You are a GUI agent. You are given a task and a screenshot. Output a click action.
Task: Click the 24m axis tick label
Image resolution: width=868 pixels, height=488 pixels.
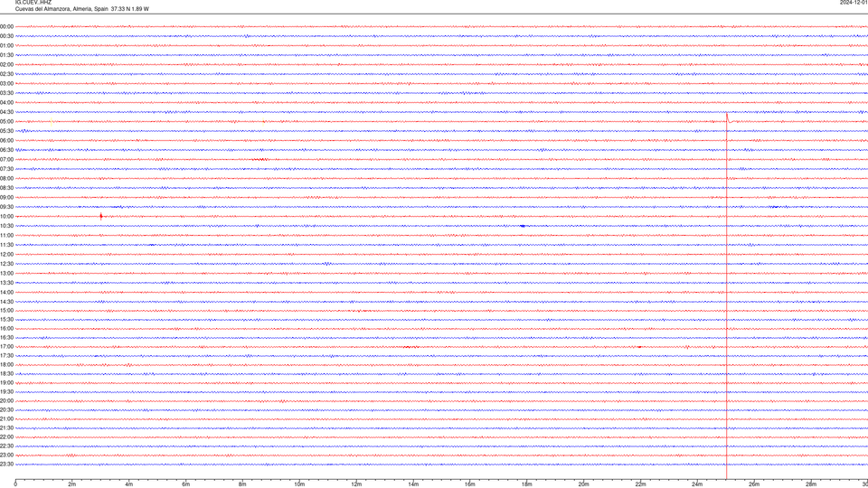coord(697,484)
